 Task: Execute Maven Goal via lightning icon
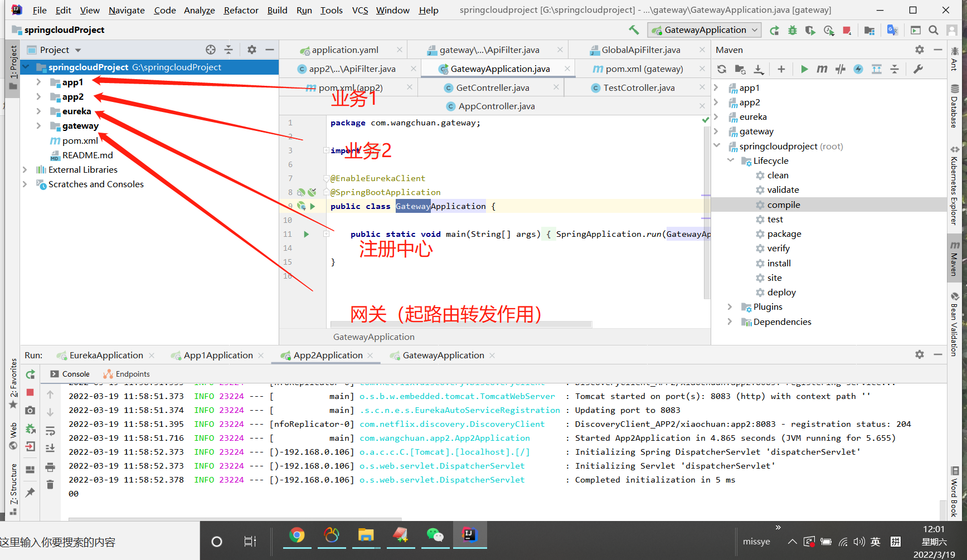click(x=858, y=69)
